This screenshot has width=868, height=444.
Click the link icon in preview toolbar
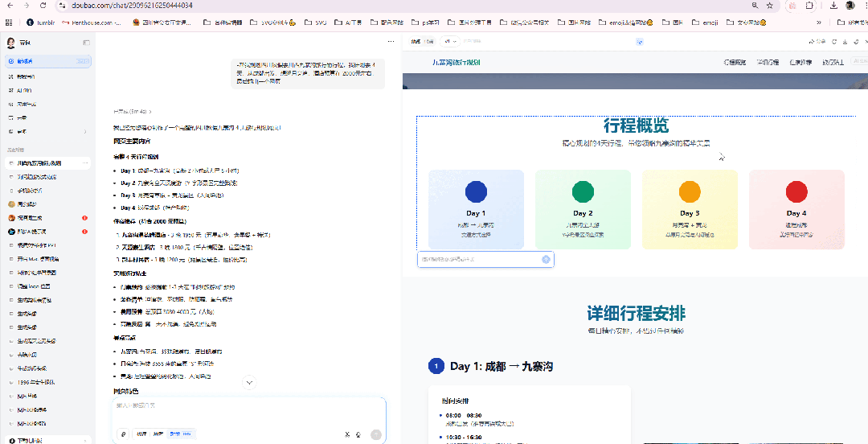click(x=857, y=42)
